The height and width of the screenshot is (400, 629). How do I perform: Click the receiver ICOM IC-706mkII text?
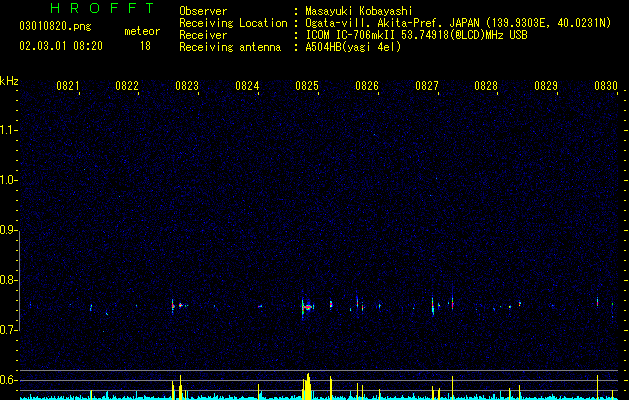[x=416, y=35]
